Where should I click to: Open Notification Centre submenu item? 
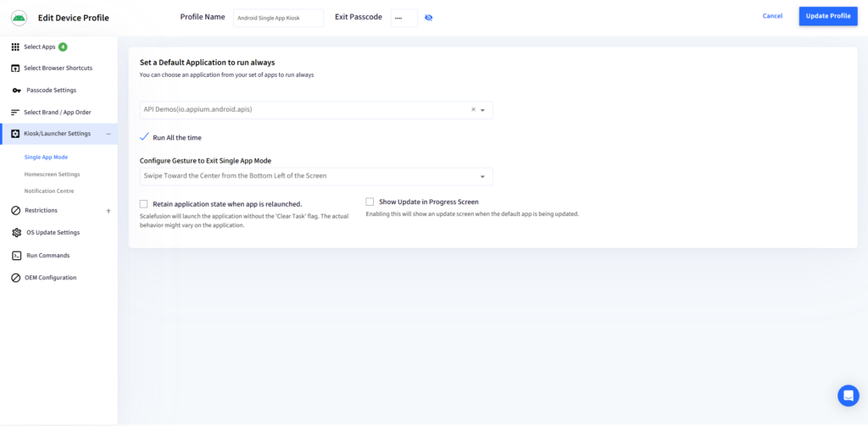pyautogui.click(x=49, y=191)
